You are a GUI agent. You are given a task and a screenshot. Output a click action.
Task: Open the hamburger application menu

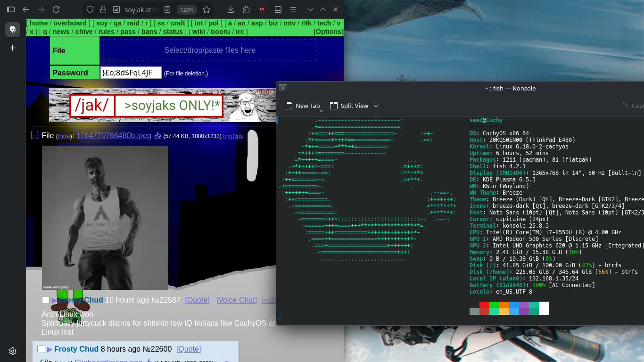293,9
